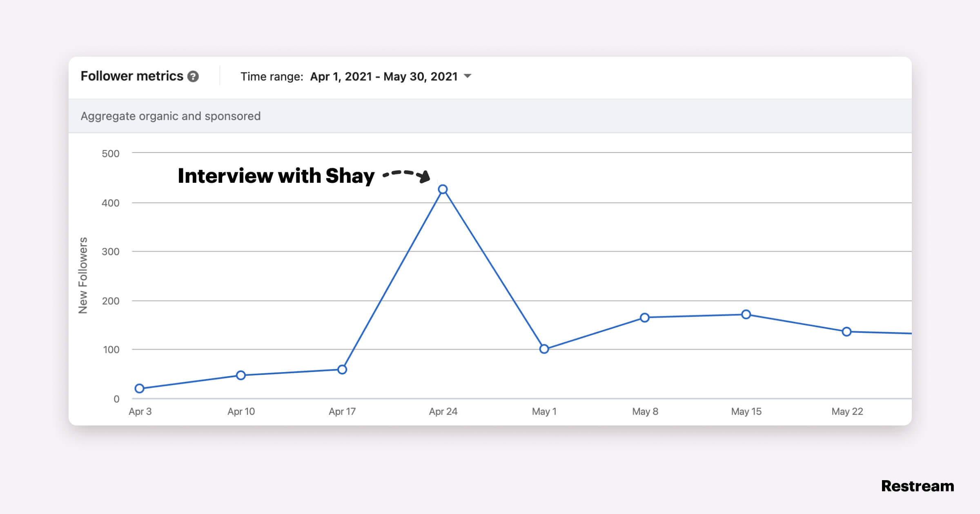Click the New Followers axis label

83,275
